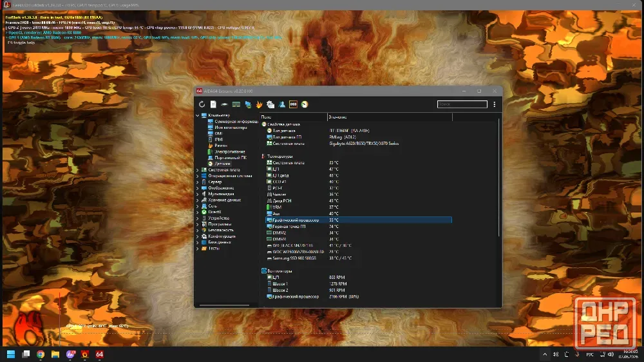Click the Значение column header
The height and width of the screenshot is (362, 644).
tap(390, 117)
